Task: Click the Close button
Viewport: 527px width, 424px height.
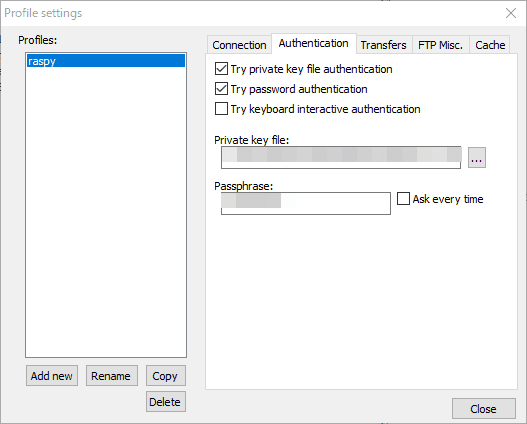Action: [x=483, y=409]
